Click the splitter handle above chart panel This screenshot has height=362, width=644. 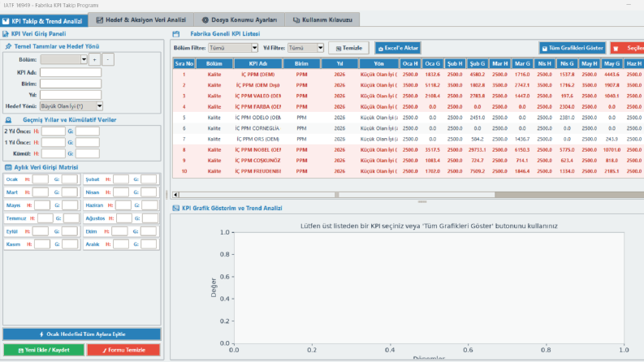pos(422,201)
